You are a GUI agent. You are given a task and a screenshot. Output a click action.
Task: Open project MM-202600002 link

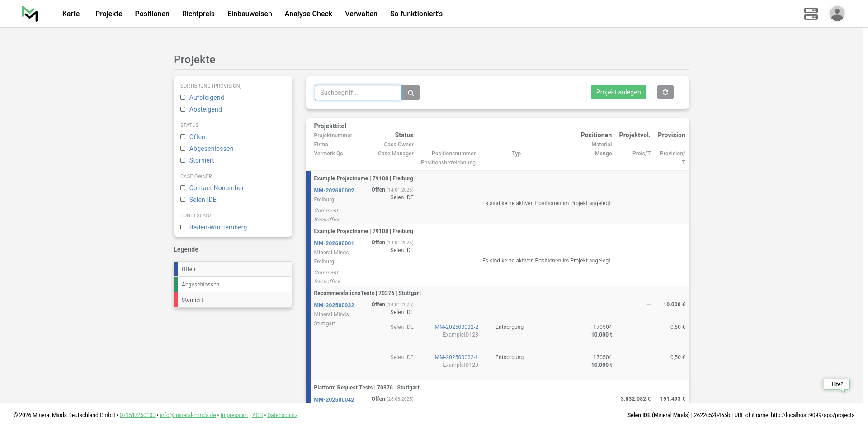(334, 191)
